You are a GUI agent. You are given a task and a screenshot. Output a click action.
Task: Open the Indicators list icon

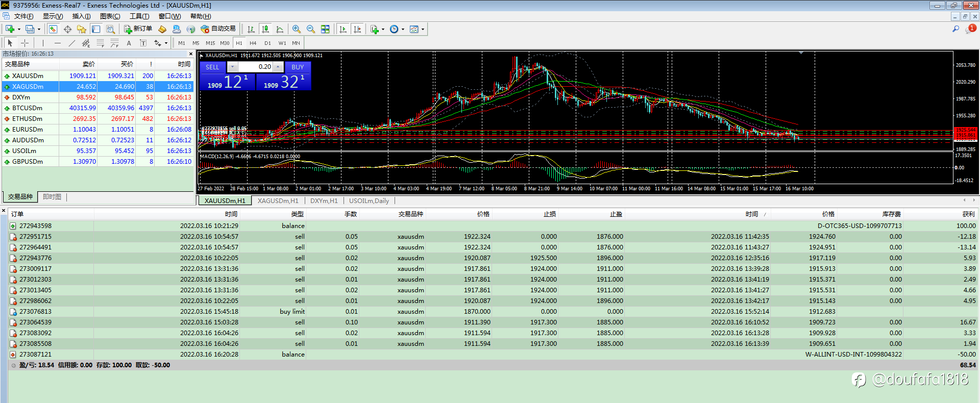click(375, 29)
